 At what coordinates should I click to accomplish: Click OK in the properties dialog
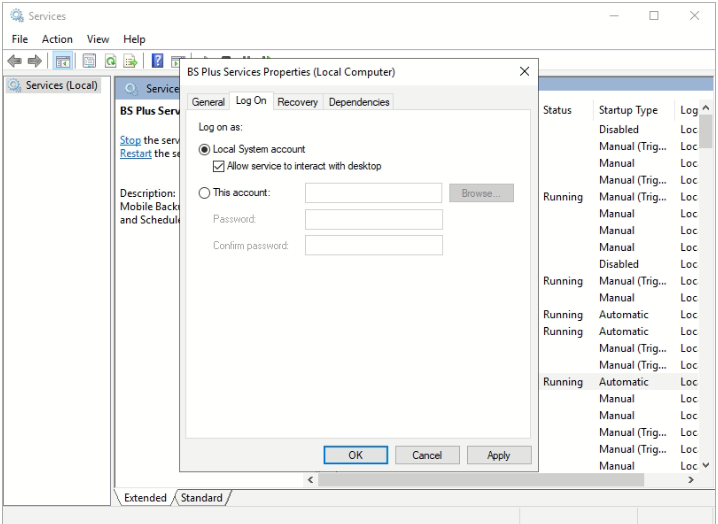tap(355, 455)
